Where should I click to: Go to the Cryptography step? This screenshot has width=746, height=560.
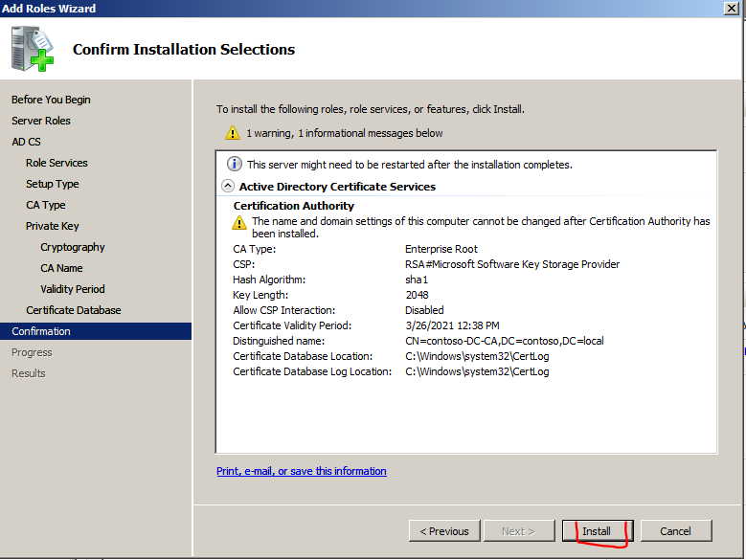coord(73,247)
